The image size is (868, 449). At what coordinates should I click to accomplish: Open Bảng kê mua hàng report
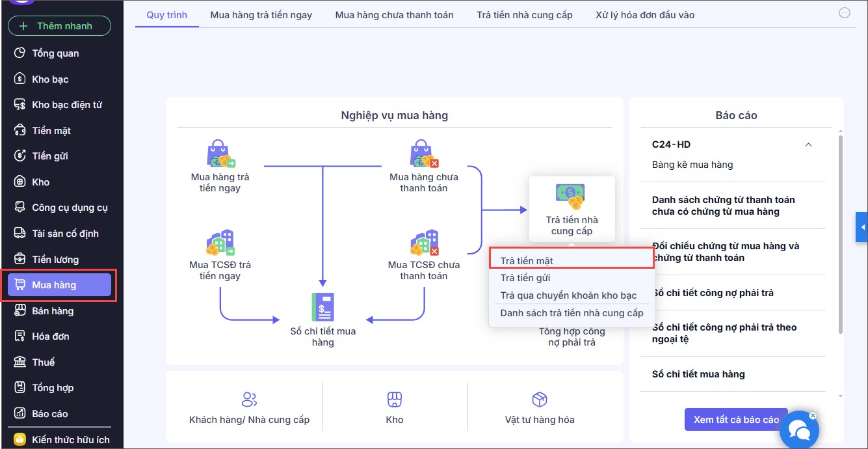click(x=692, y=165)
